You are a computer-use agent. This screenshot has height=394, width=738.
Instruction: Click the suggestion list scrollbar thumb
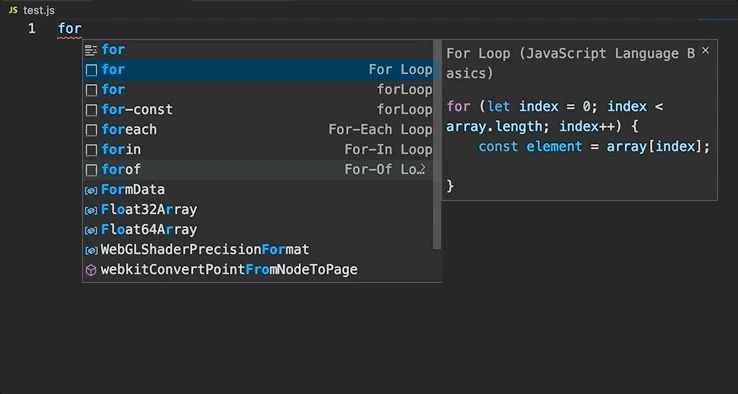437,145
